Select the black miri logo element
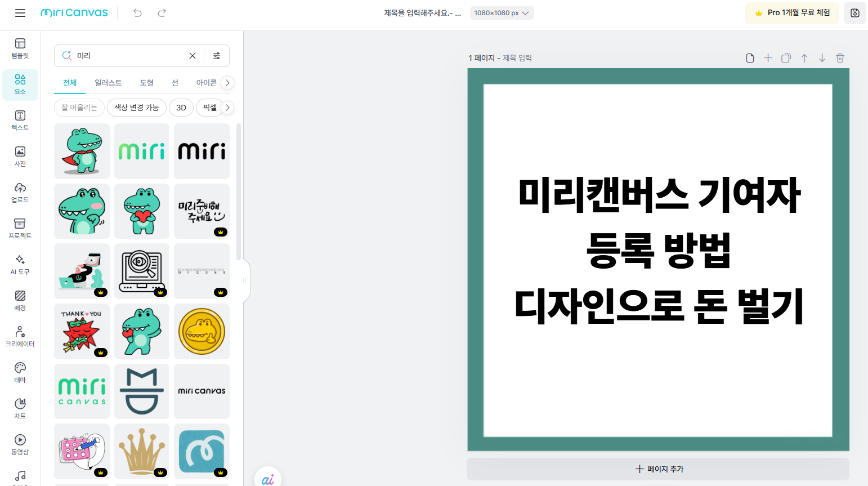This screenshot has width=868, height=486. (202, 151)
